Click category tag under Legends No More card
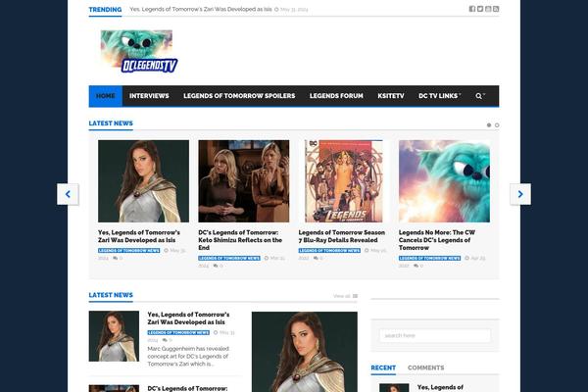Image resolution: width=588 pixels, height=392 pixels. [x=430, y=258]
